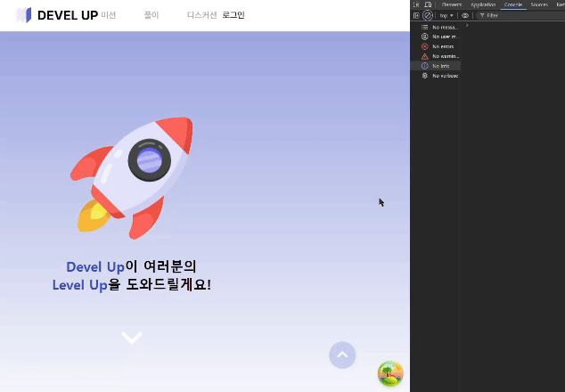Click the DEVEL UP logo icon
This screenshot has height=392, width=565.
click(x=24, y=15)
